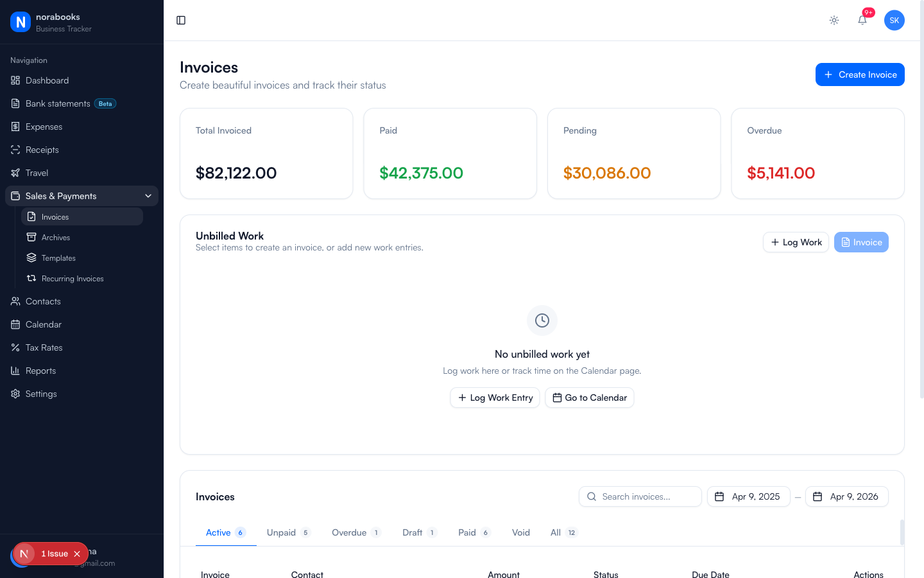The height and width of the screenshot is (578, 924).
Task: Open the Reports page
Action: [40, 371]
